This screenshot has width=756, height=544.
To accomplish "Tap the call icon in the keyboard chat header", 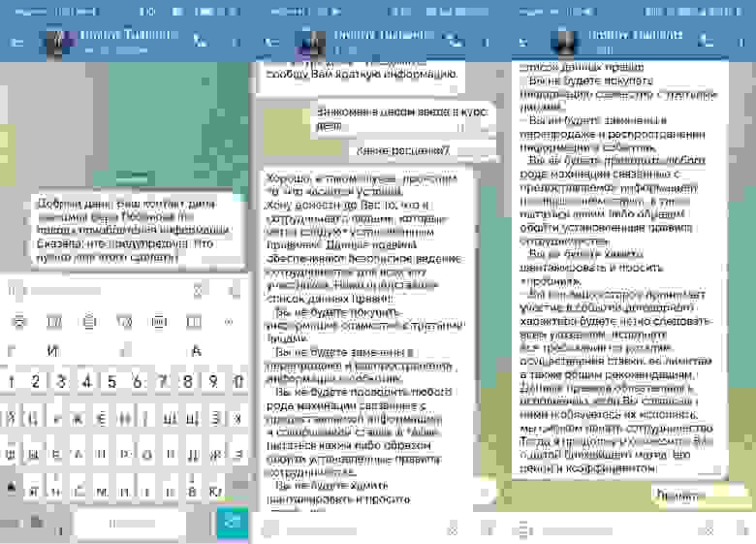I will tap(200, 41).
